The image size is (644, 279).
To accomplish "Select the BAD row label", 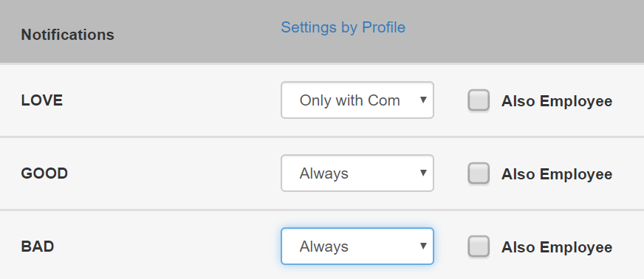I will tap(38, 247).
